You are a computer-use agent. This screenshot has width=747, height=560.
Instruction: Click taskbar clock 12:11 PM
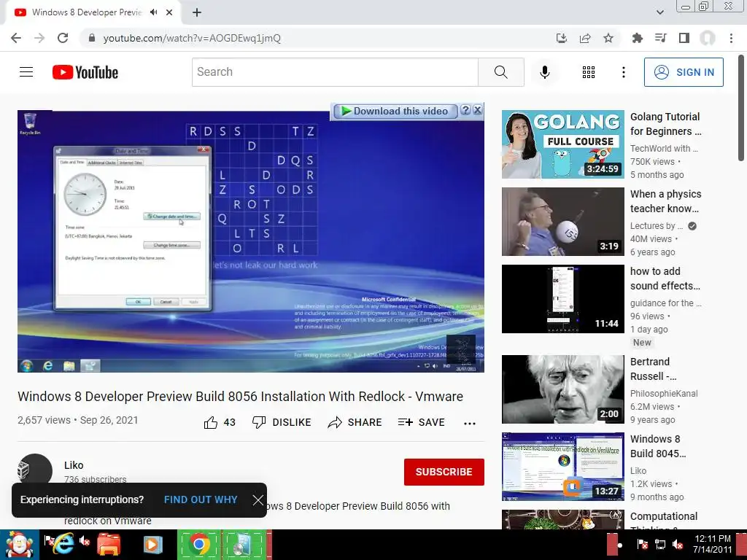tap(712, 544)
